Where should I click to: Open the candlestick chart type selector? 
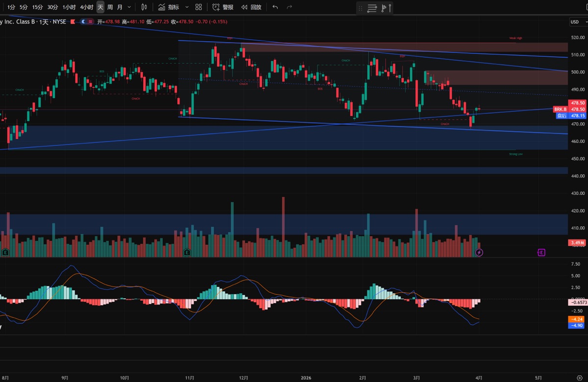pos(144,7)
